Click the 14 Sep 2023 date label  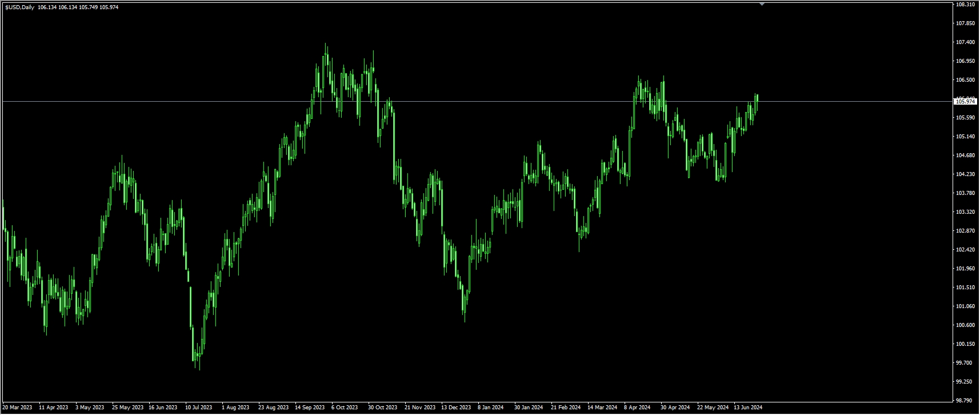(309, 408)
